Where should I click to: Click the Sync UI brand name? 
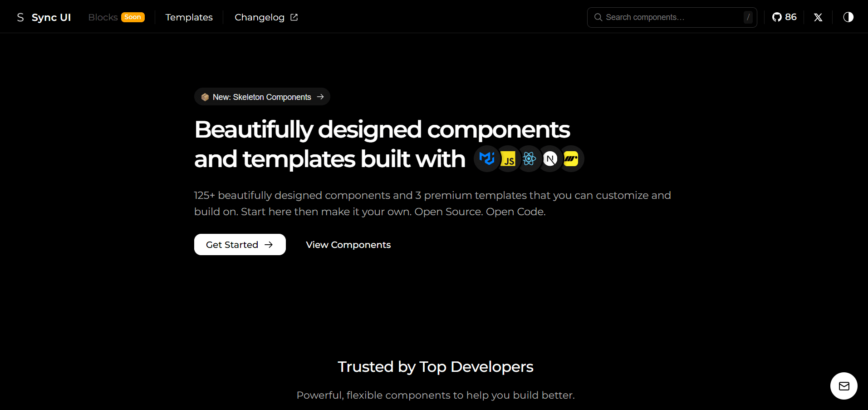(x=51, y=17)
